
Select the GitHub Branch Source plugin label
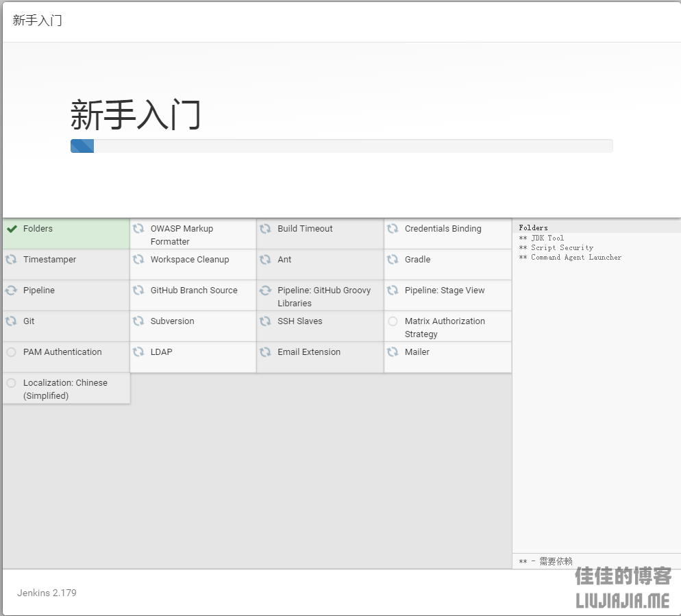(194, 291)
